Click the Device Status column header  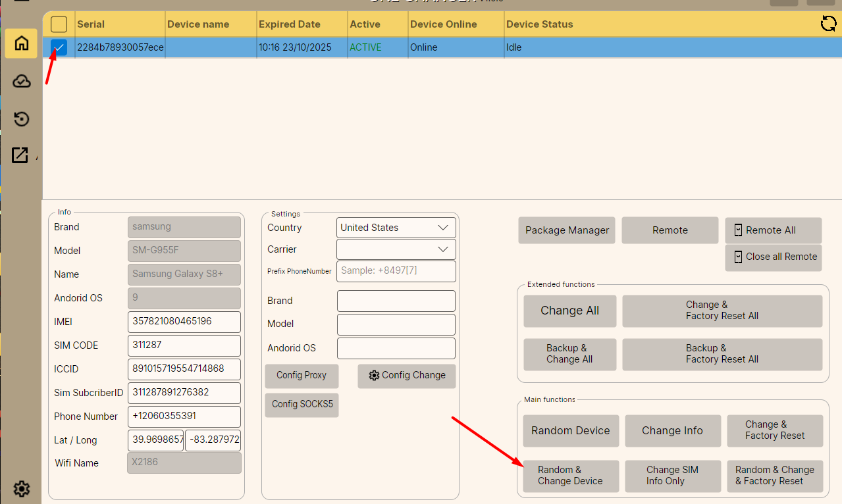click(x=539, y=24)
